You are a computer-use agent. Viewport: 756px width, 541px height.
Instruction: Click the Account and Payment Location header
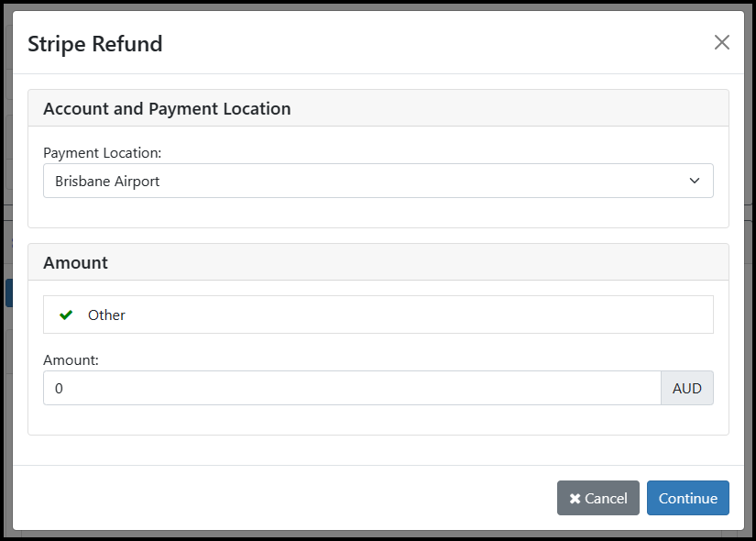tap(167, 108)
